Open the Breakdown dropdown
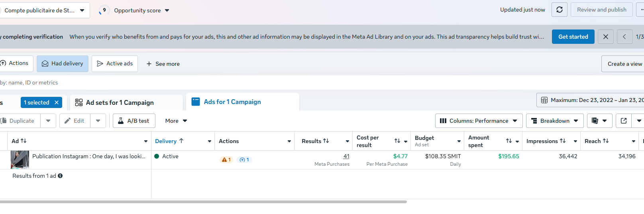 (555, 121)
